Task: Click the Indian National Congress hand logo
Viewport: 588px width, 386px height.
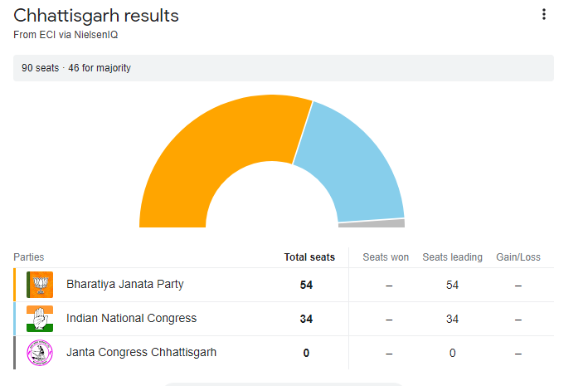Action: tap(40, 319)
